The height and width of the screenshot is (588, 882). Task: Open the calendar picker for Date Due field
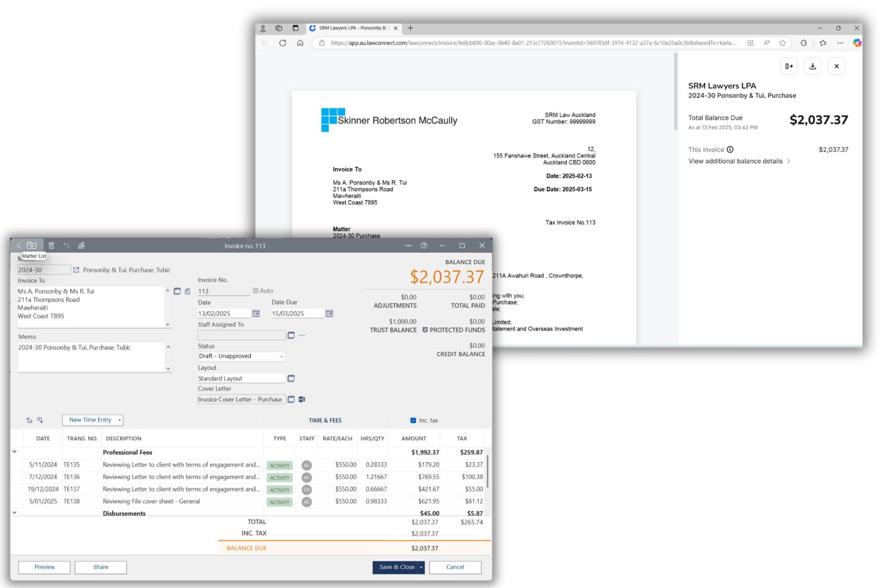click(329, 314)
